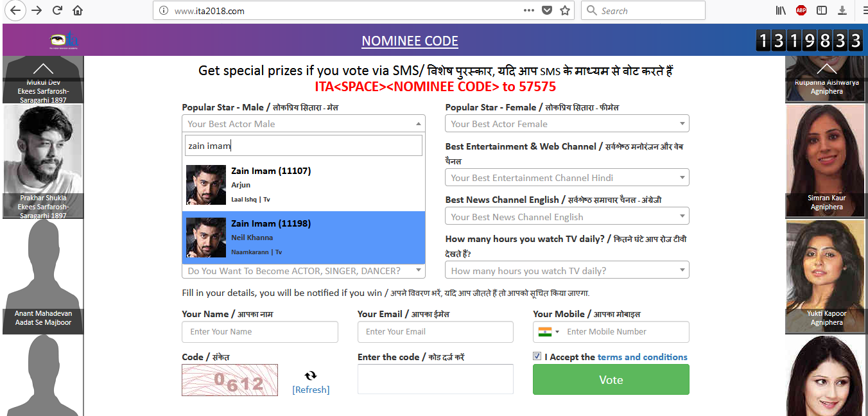Open the Best Entertainment Channel Hindi dropdown

(x=567, y=178)
